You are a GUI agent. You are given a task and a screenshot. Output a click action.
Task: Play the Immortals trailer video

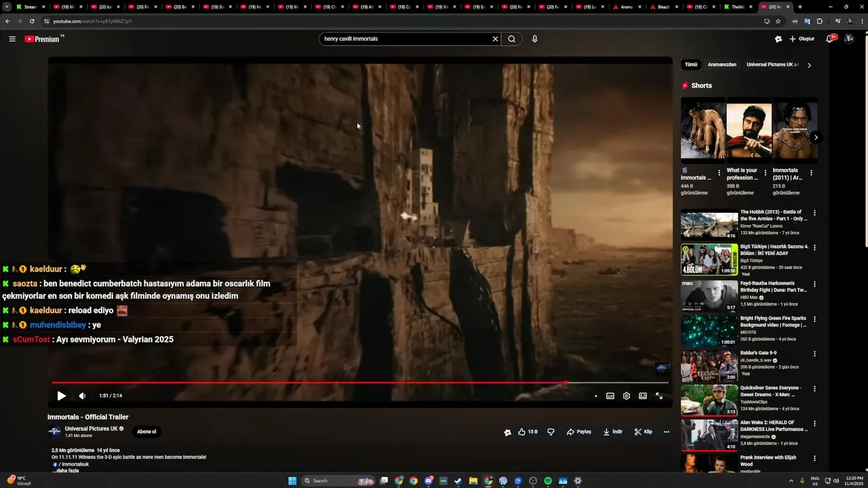[x=61, y=396]
